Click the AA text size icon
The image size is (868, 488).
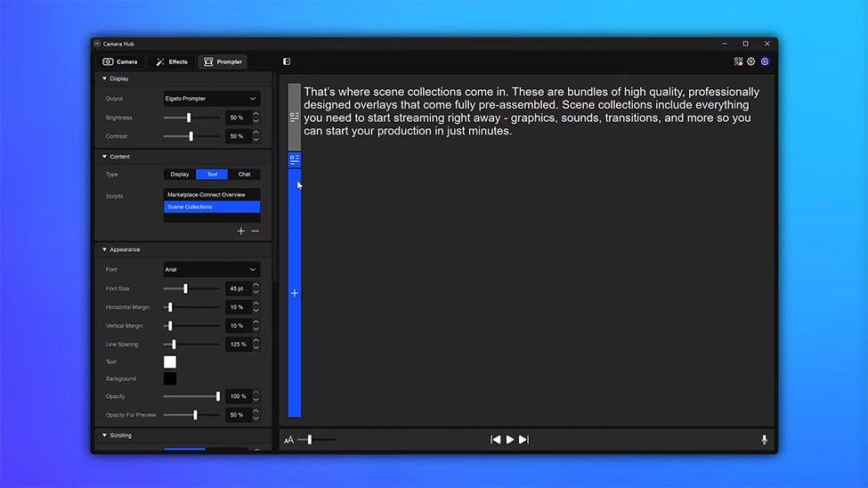coord(288,440)
